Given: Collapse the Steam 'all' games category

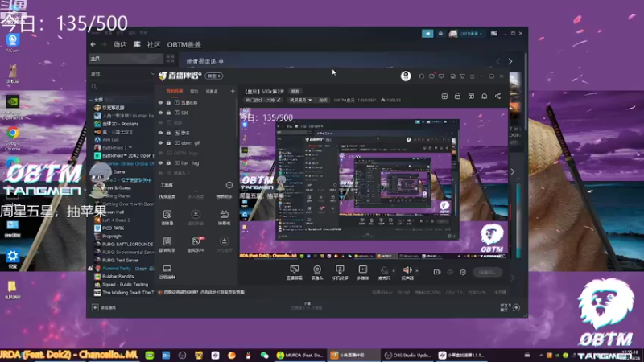Looking at the screenshot, I should coord(91,100).
